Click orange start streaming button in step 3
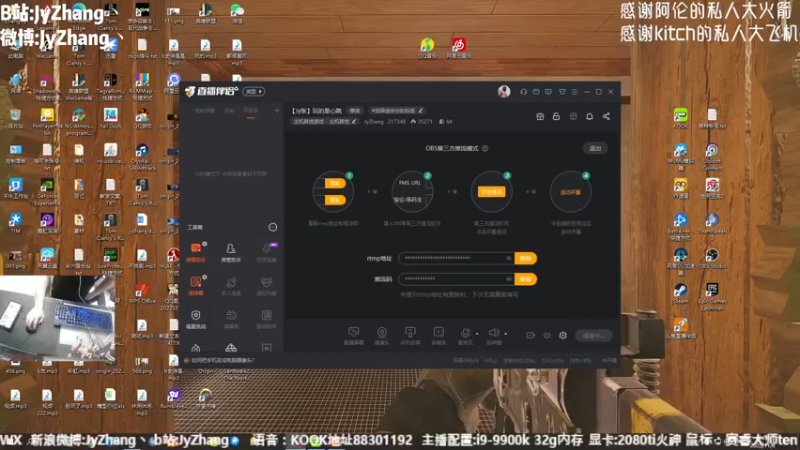800x450 pixels. click(491, 192)
